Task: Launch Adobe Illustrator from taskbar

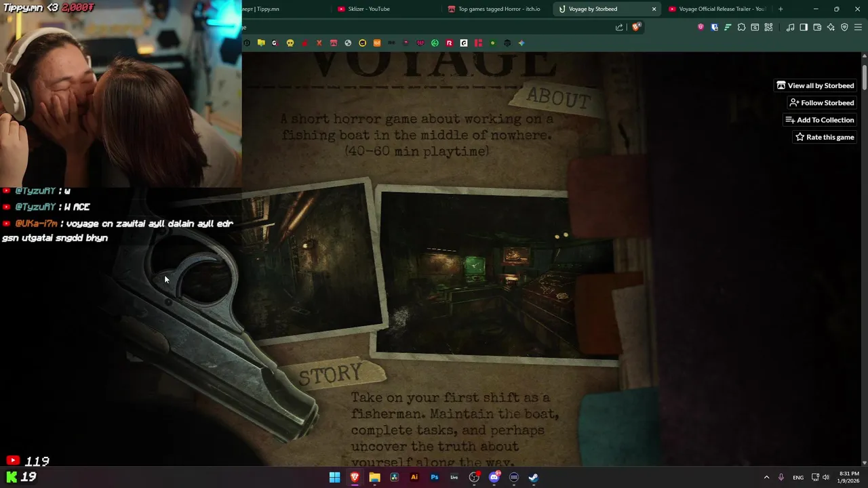Action: point(414,477)
